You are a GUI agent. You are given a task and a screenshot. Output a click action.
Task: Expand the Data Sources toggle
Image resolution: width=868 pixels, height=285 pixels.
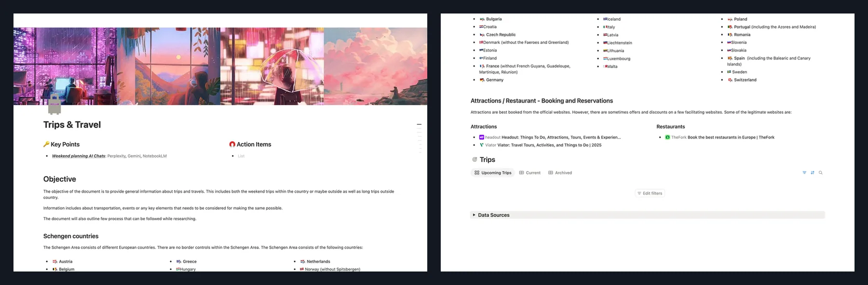point(474,215)
